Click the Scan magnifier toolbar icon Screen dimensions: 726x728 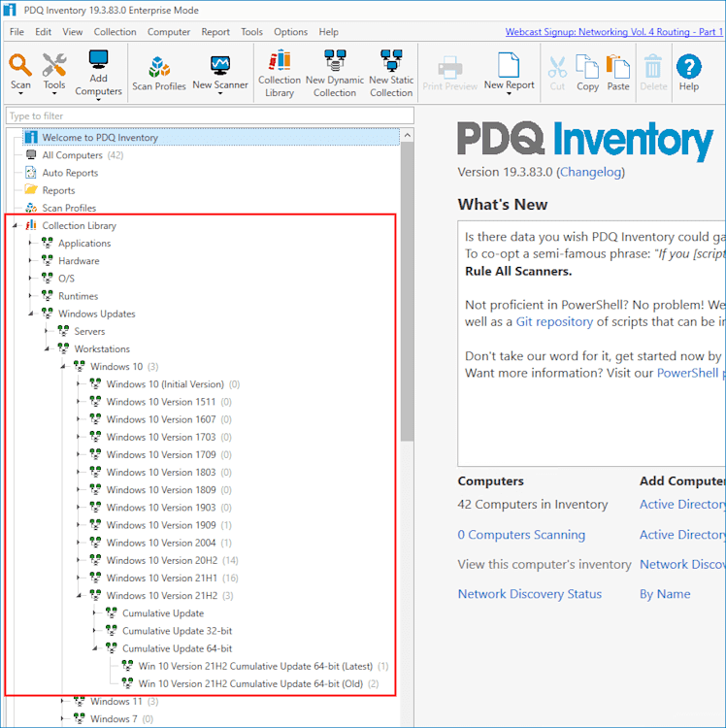click(20, 65)
